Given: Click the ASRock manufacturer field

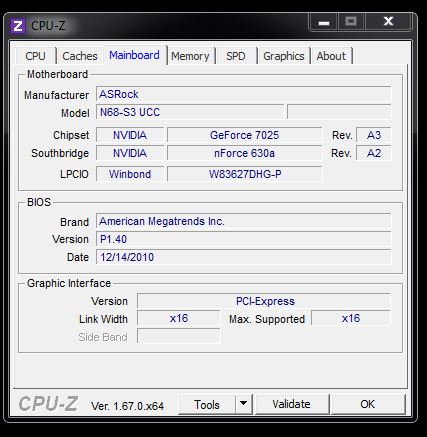Looking at the screenshot, I should (x=243, y=94).
